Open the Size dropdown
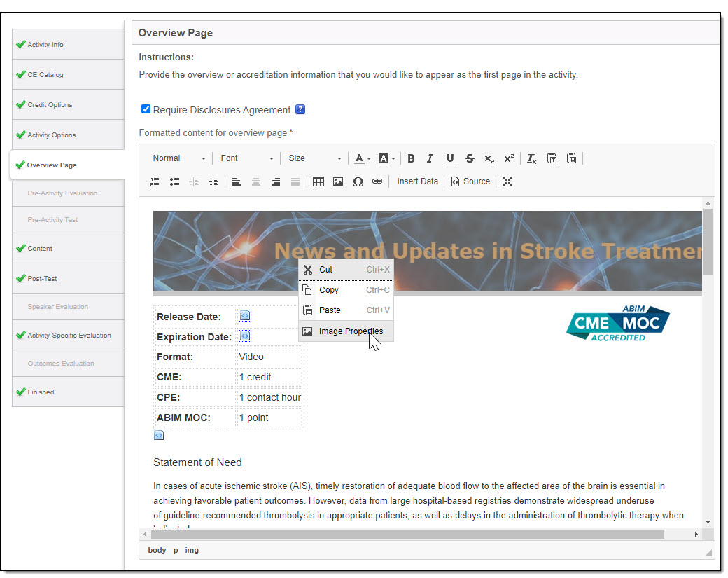 (x=315, y=158)
